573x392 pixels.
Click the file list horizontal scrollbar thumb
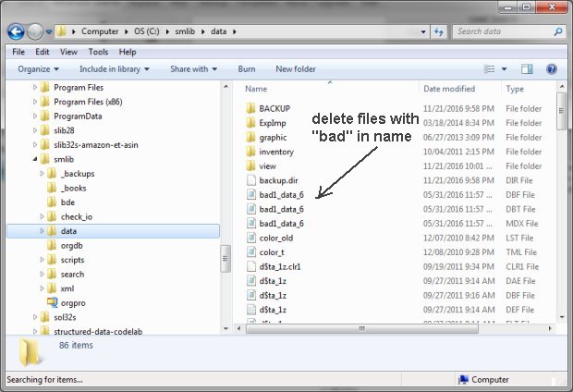coord(361,328)
